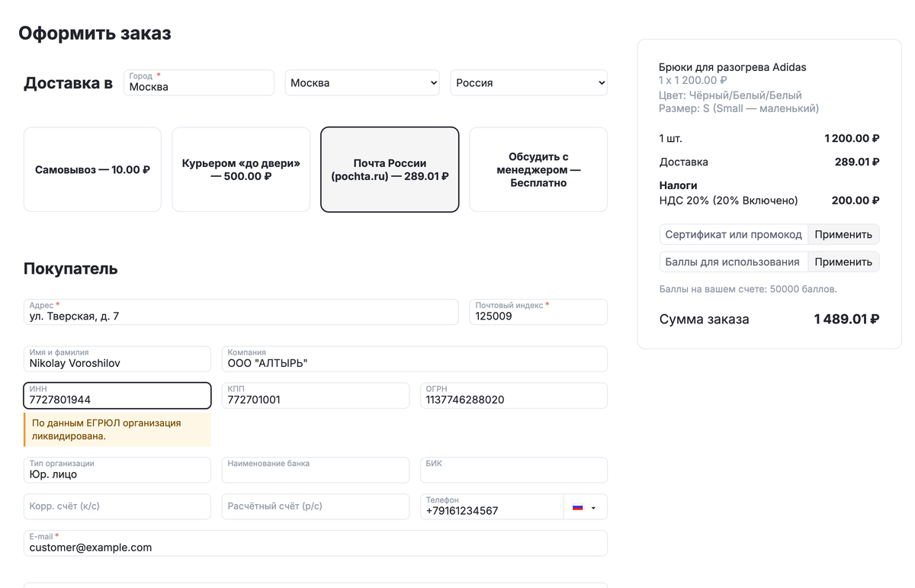This screenshot has width=915, height=588.
Task: Click the Покупатель section heading
Action: point(71,268)
